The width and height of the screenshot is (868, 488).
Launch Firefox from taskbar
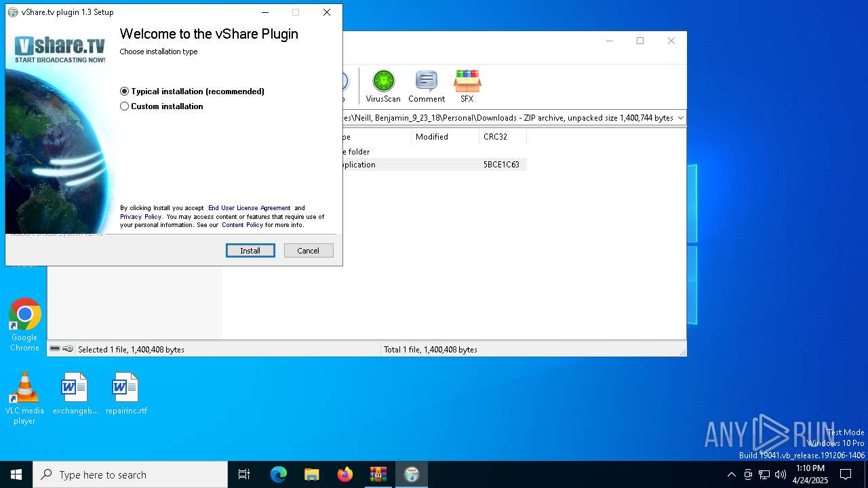pos(345,474)
